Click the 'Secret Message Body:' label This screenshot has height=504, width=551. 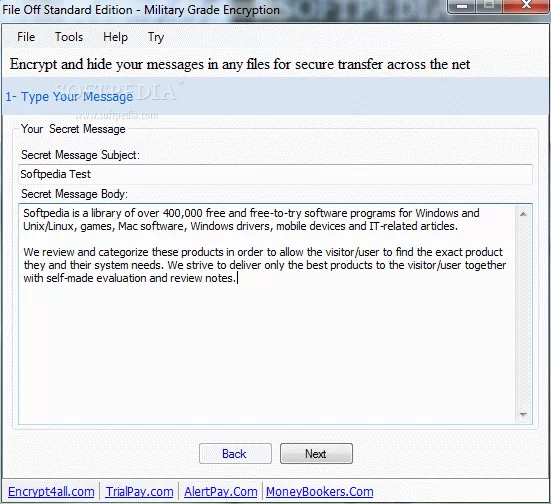click(74, 194)
